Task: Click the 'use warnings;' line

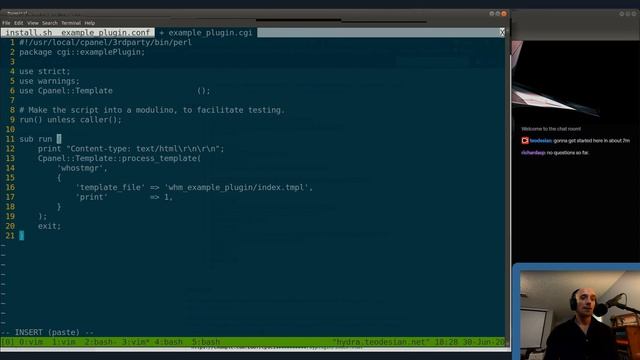Action: tap(49, 81)
